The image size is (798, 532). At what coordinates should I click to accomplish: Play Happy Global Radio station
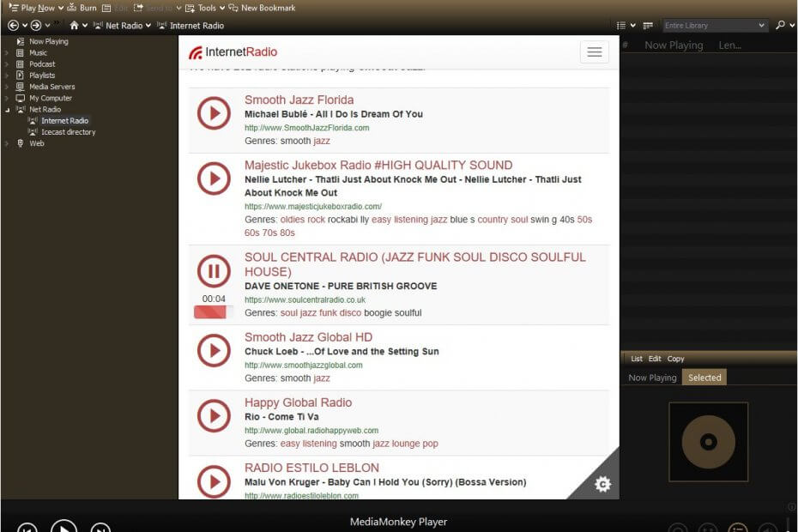pyautogui.click(x=214, y=416)
